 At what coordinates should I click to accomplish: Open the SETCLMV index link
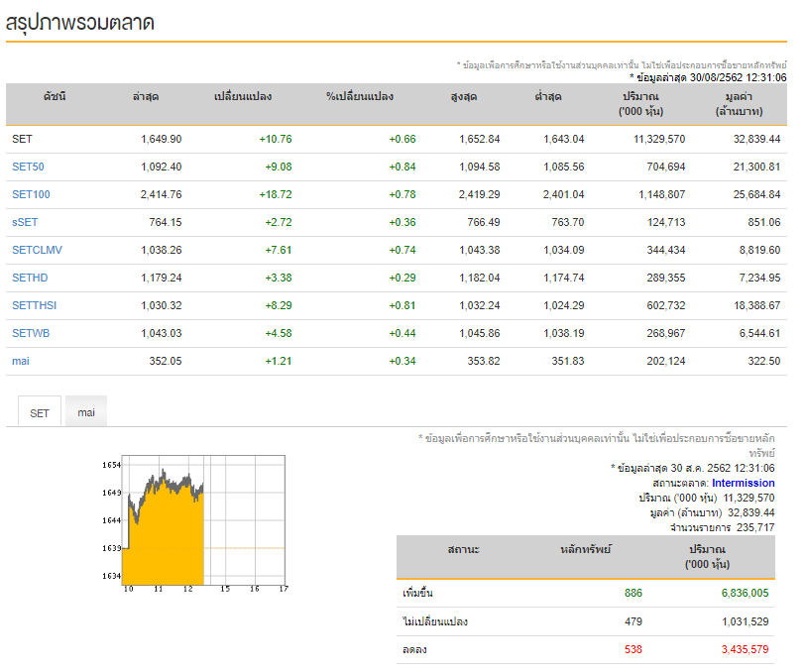37,250
